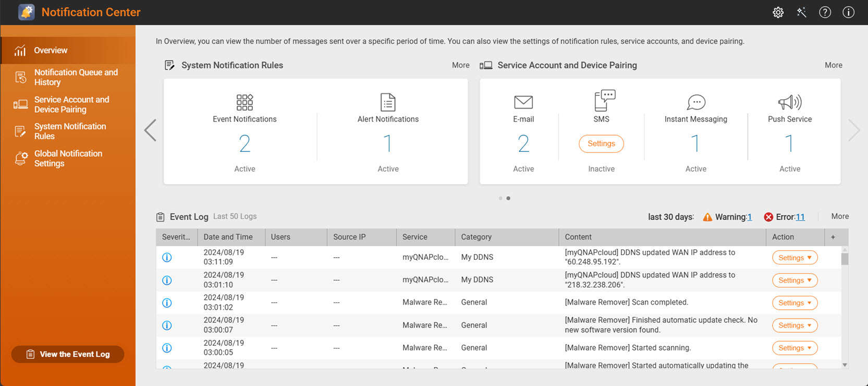Click Push Service active count 1

789,143
